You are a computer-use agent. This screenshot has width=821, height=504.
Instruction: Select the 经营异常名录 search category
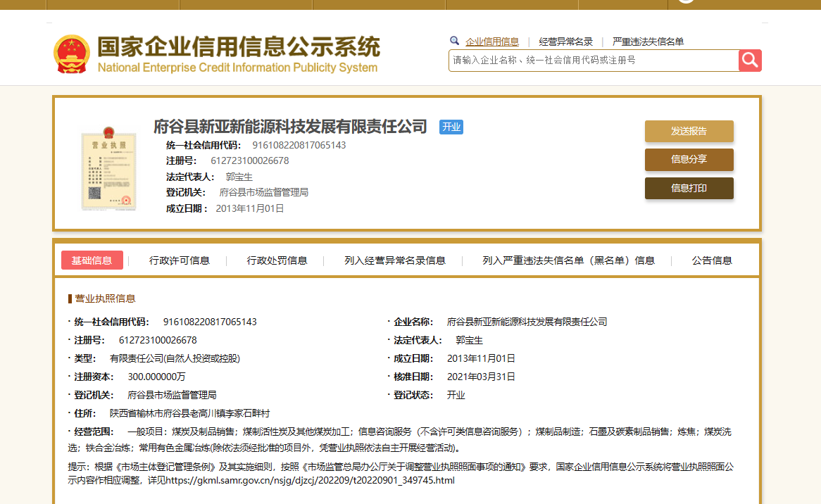[565, 42]
